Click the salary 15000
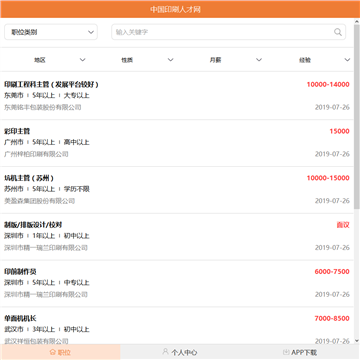 (339, 131)
